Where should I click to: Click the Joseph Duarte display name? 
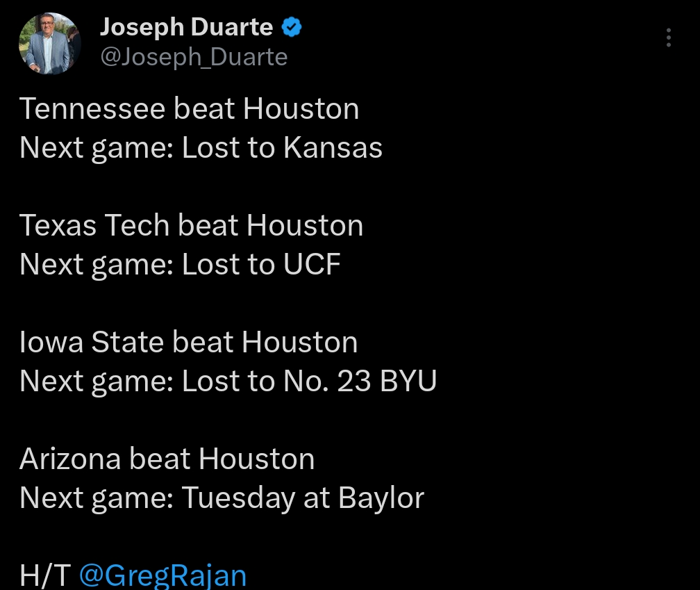(x=186, y=28)
